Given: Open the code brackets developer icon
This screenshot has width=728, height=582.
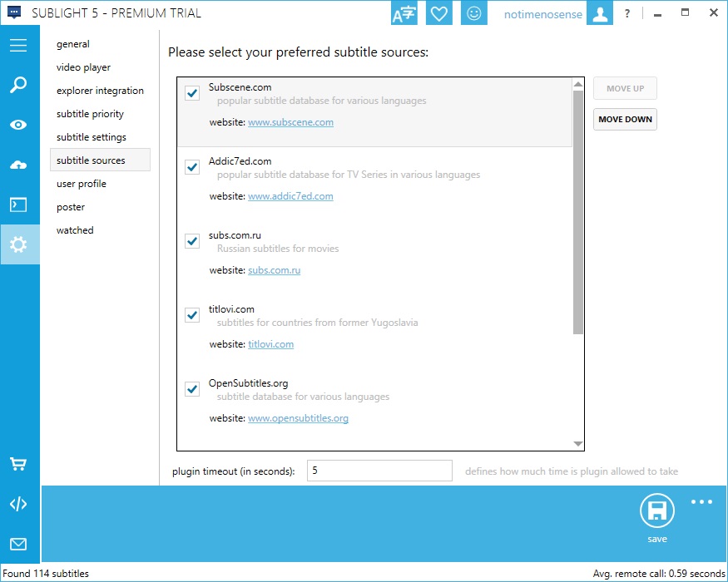Looking at the screenshot, I should pyautogui.click(x=18, y=504).
